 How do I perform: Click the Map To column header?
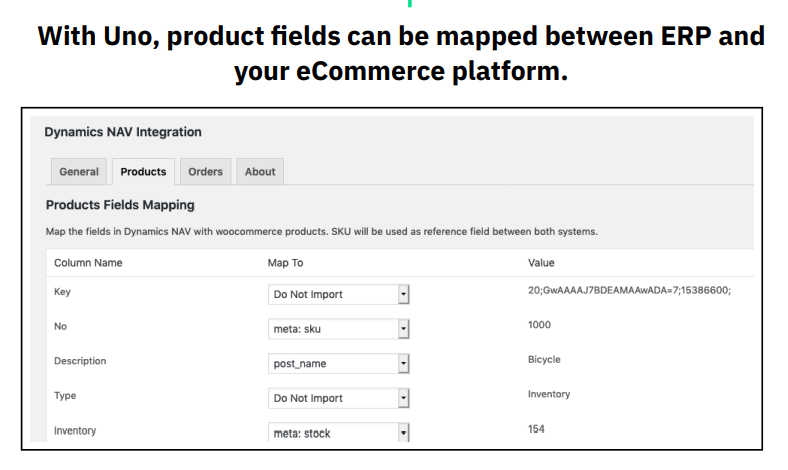[286, 263]
